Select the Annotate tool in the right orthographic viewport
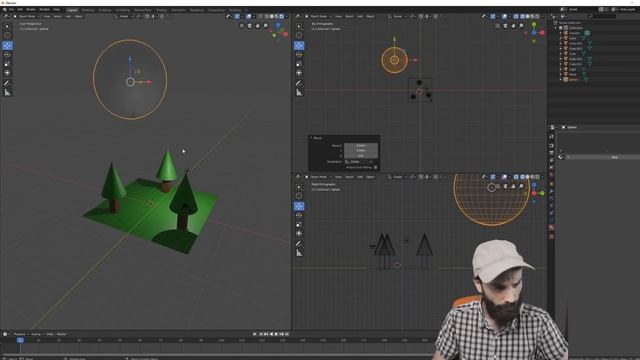The width and height of the screenshot is (640, 360). pyautogui.click(x=299, y=244)
